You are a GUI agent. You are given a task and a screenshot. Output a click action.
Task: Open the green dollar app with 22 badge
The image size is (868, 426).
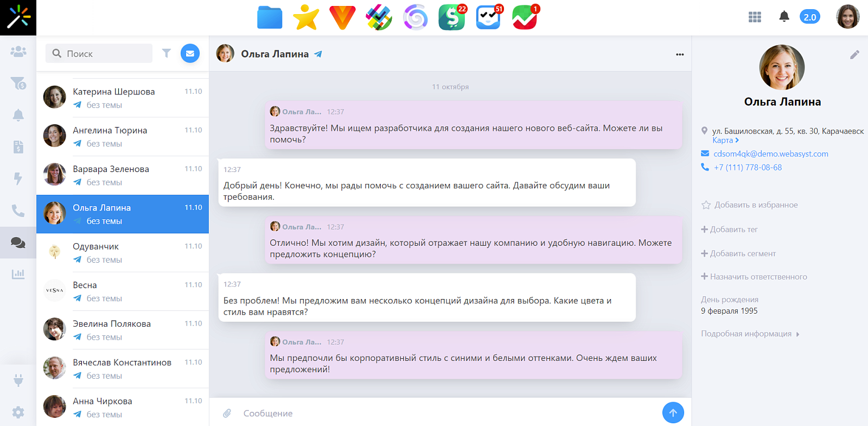pos(452,17)
